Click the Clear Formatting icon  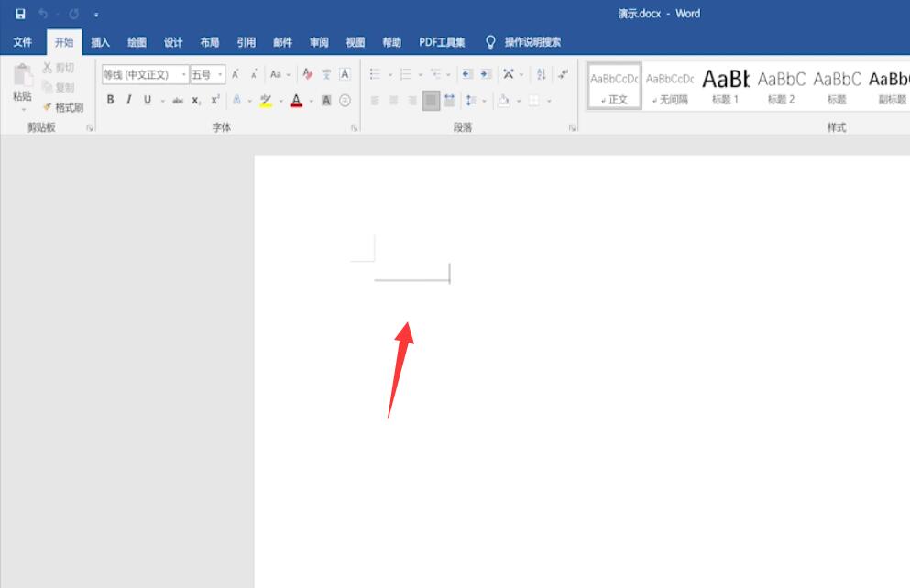coord(308,74)
